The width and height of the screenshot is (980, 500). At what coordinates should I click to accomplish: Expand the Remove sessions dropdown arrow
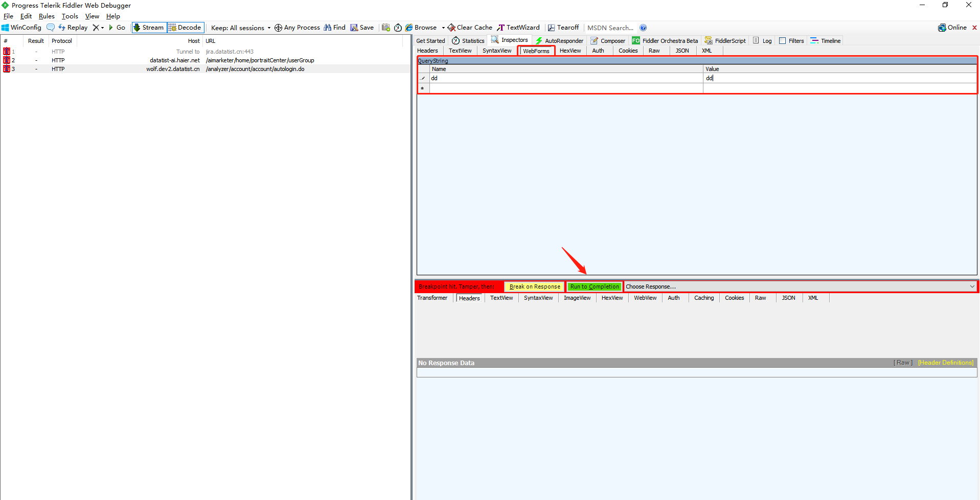(102, 28)
